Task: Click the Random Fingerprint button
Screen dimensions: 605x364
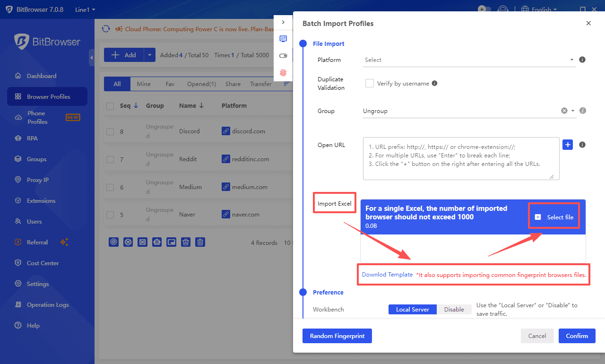Action: (x=337, y=336)
